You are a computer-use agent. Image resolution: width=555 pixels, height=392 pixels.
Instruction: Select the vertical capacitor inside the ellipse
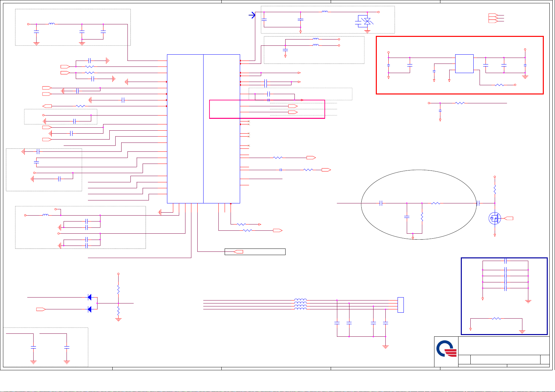click(407, 217)
